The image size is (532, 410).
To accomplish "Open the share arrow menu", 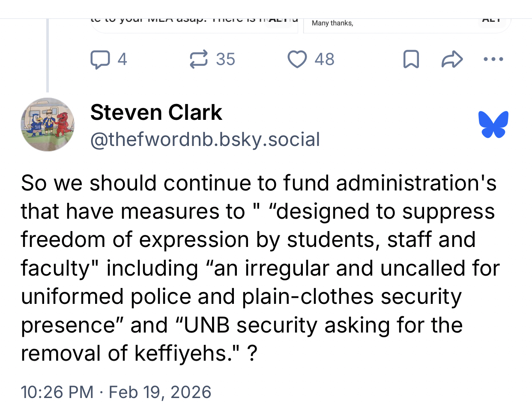I will (452, 59).
